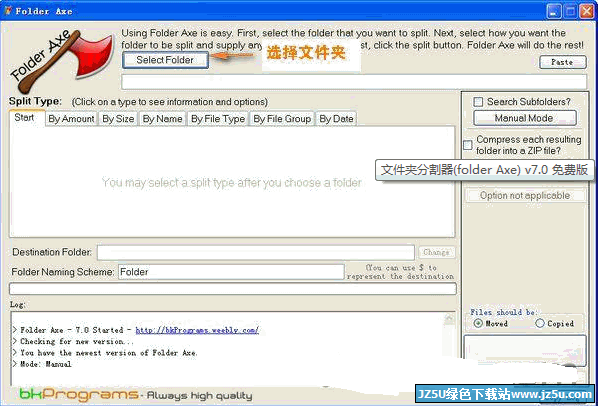Close the Folder Axe window
The width and height of the screenshot is (598, 406).
tap(587, 11)
